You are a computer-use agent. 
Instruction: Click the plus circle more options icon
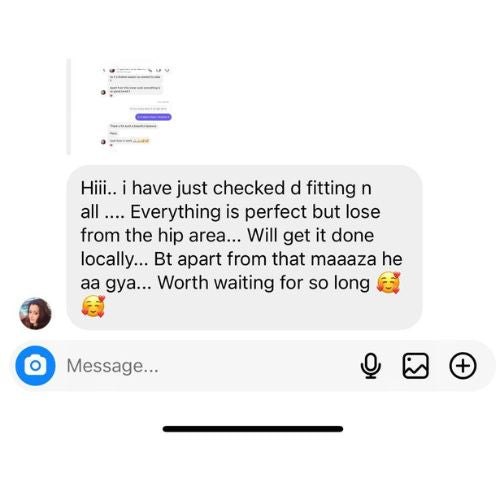[x=463, y=366]
